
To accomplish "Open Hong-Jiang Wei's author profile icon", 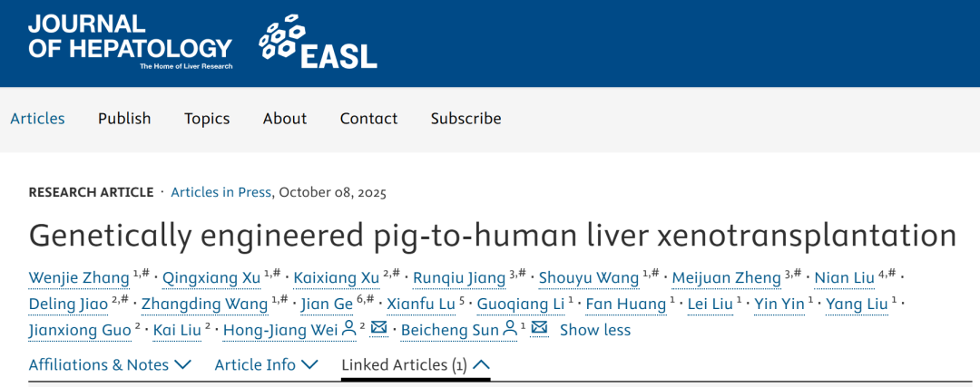I will point(348,329).
